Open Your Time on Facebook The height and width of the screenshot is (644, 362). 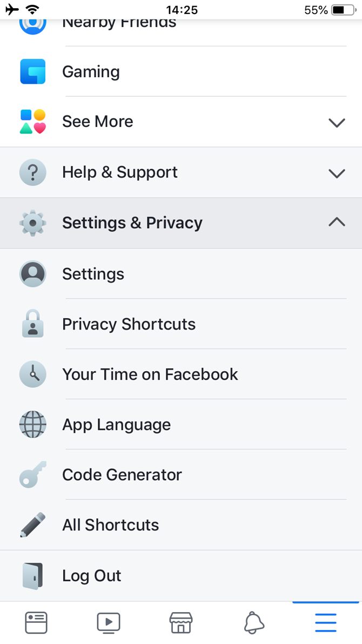(150, 374)
